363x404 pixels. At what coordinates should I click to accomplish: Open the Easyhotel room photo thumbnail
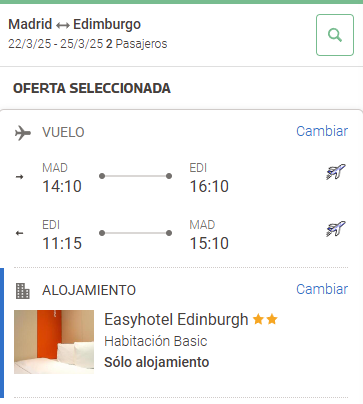point(54,342)
